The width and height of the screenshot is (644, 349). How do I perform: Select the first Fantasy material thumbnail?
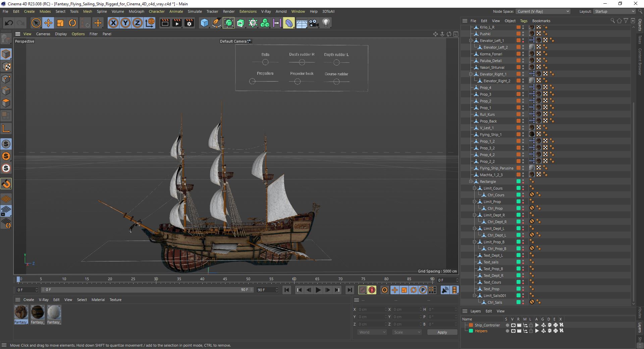point(21,312)
